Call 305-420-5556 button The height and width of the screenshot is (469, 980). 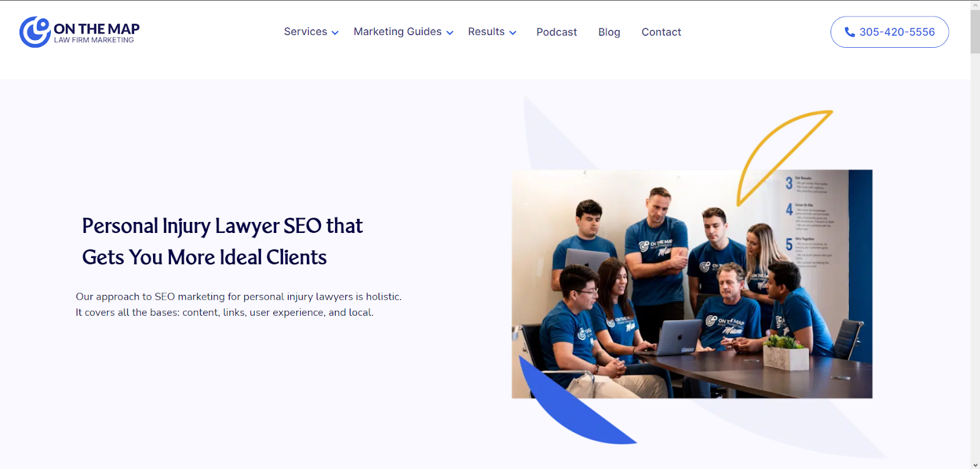point(889,32)
